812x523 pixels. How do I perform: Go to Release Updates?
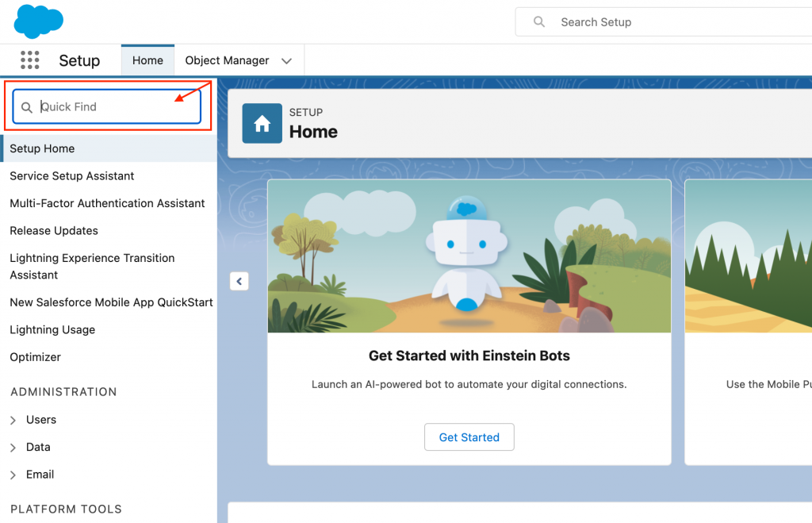point(54,231)
